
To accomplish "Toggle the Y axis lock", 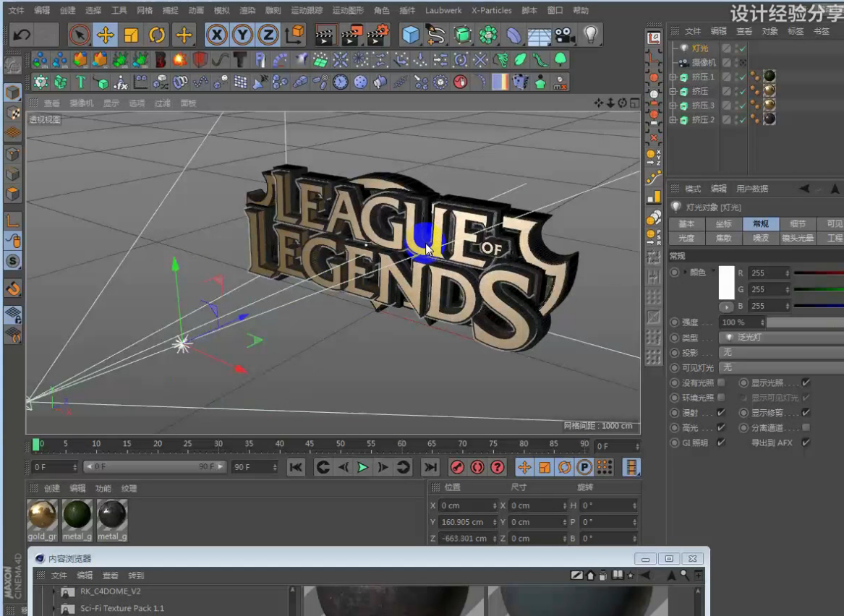I will click(x=242, y=35).
